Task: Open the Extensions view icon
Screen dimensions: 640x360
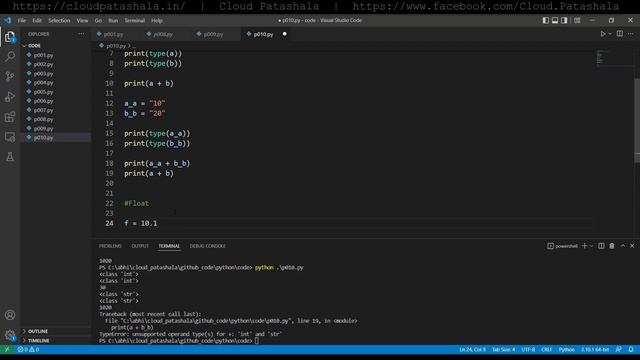Action: point(10,117)
